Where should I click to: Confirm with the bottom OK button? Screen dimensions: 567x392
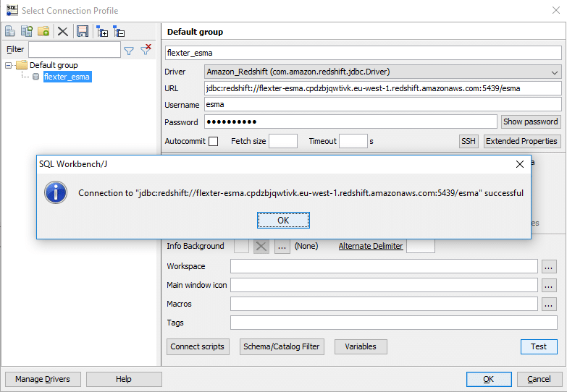[x=489, y=380]
